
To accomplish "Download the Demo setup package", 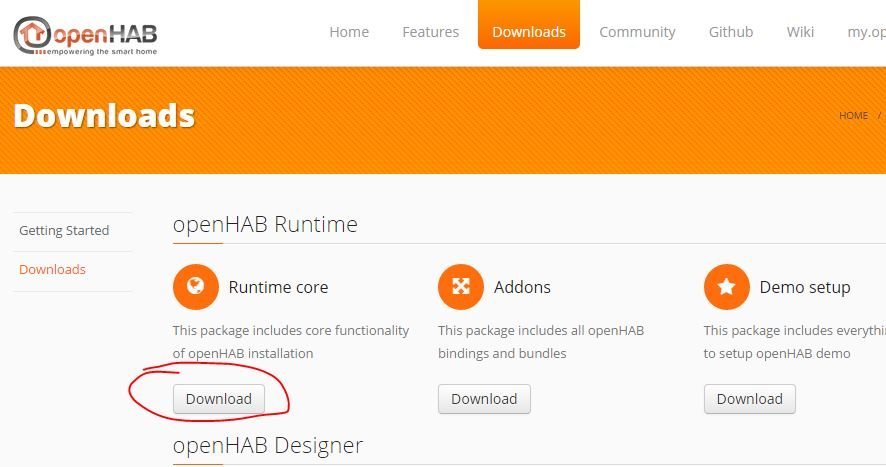I will click(x=749, y=399).
